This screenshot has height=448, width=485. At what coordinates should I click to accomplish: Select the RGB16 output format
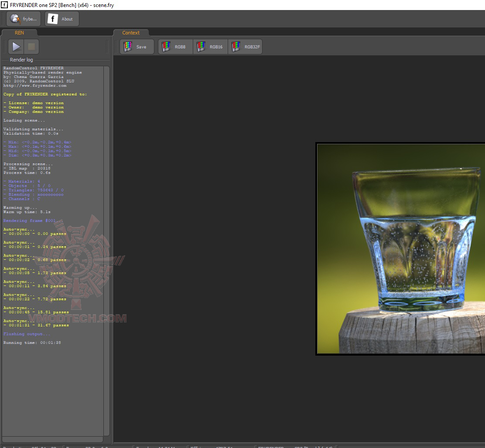210,47
